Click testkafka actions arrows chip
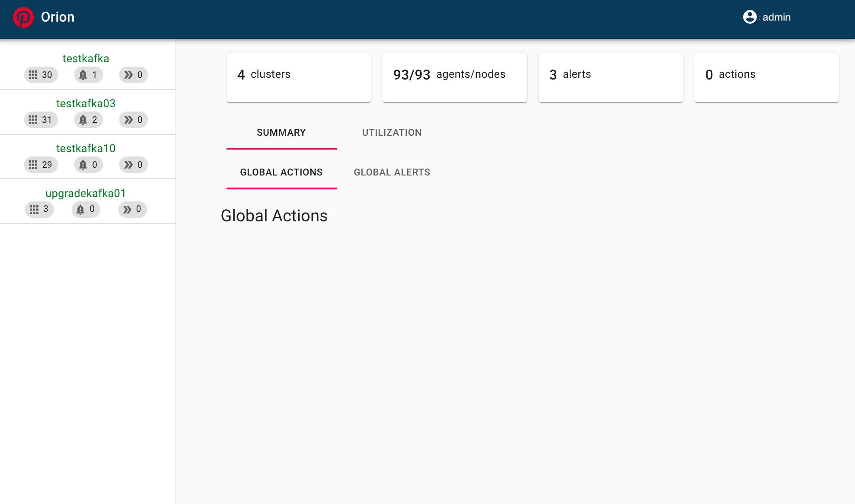Image resolution: width=855 pixels, height=504 pixels. (133, 75)
